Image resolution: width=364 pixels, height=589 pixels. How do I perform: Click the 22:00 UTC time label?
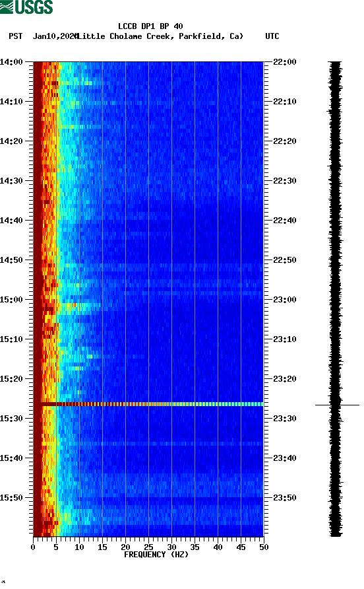[x=284, y=62]
